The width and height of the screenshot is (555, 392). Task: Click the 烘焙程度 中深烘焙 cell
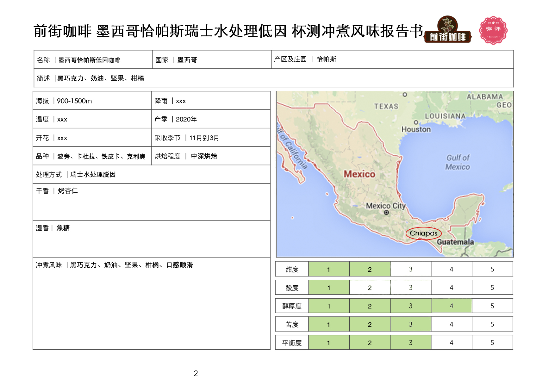tap(211, 156)
